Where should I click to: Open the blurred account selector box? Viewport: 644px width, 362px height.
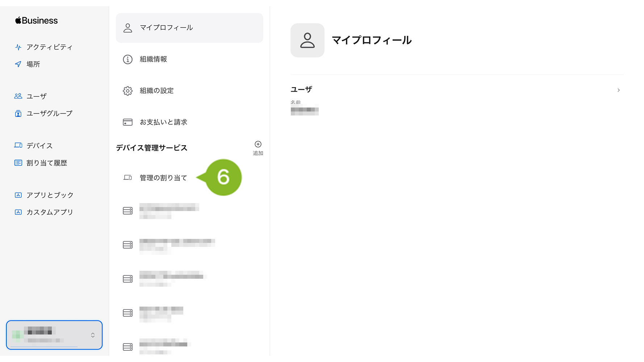point(54,335)
